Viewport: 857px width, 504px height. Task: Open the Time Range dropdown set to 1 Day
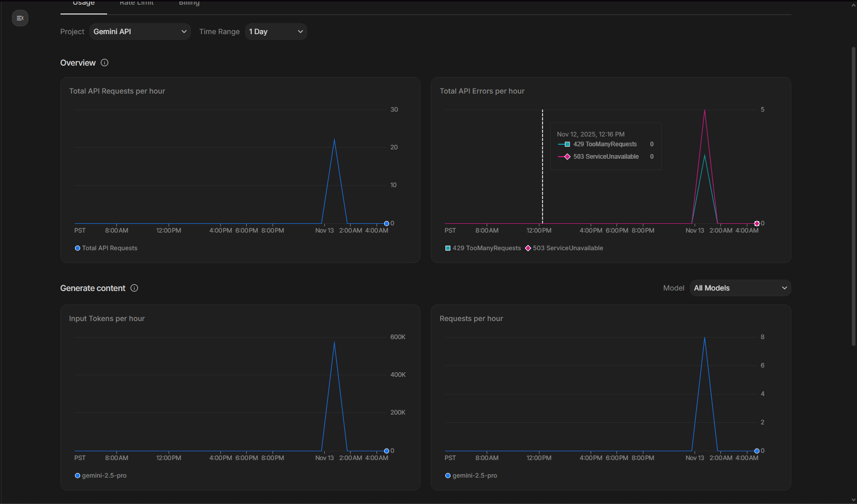tap(276, 32)
